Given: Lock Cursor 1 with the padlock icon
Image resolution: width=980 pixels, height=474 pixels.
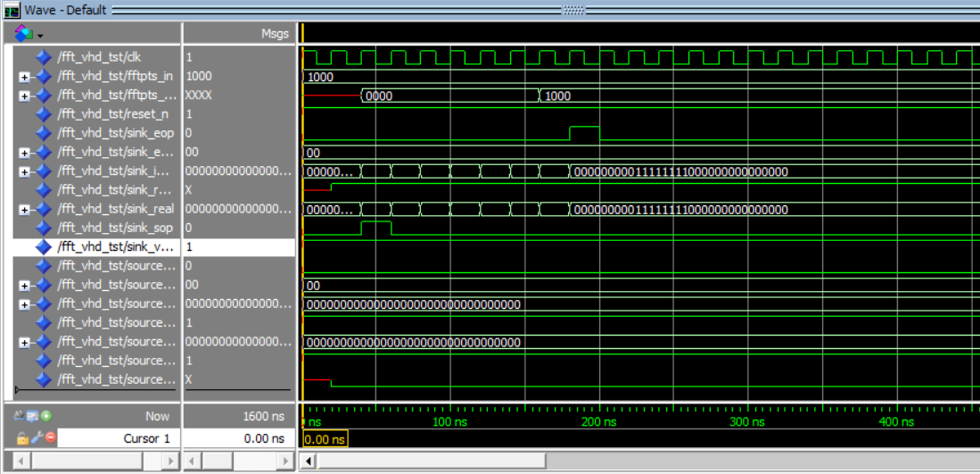Looking at the screenshot, I should (21, 438).
